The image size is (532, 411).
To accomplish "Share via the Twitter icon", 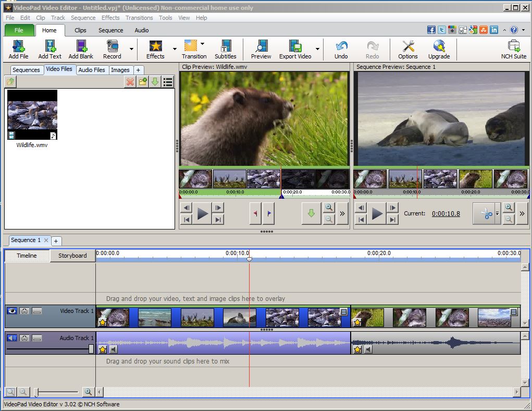I will [x=442, y=30].
